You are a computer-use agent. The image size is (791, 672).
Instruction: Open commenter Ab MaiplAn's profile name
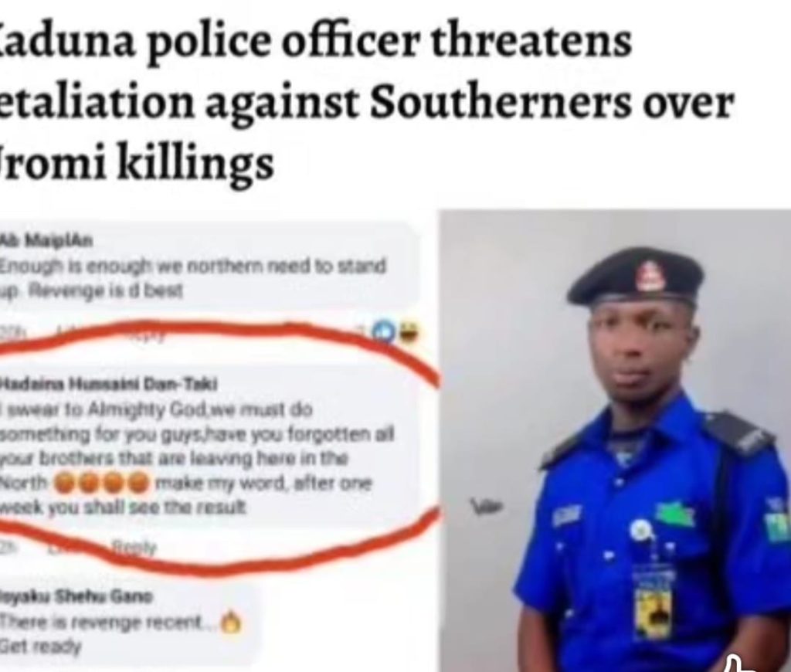tap(46, 242)
